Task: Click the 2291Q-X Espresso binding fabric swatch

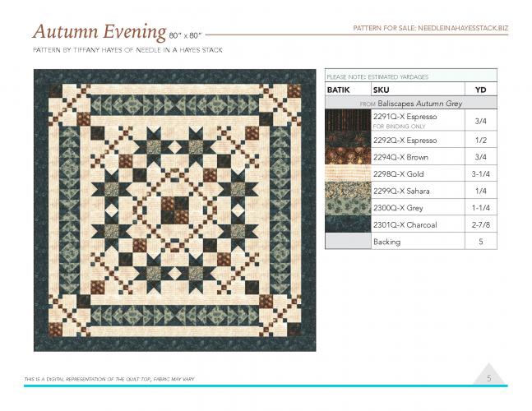Action: [348, 122]
